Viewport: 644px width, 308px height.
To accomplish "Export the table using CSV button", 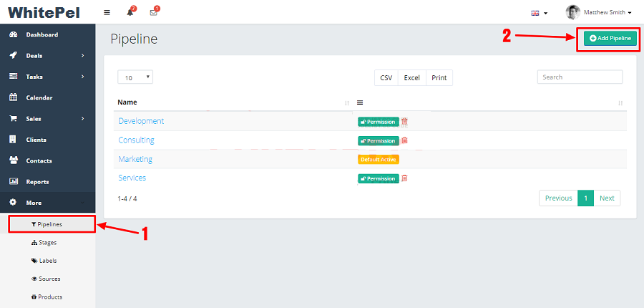I will point(386,77).
